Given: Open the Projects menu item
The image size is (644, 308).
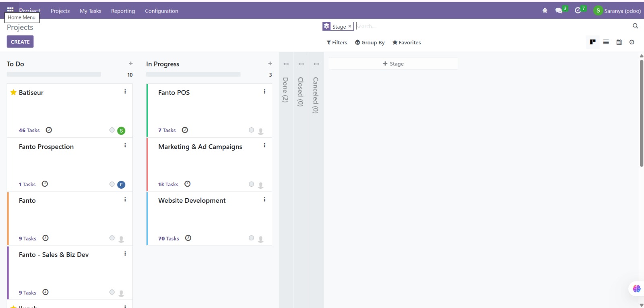Looking at the screenshot, I should click(x=60, y=11).
